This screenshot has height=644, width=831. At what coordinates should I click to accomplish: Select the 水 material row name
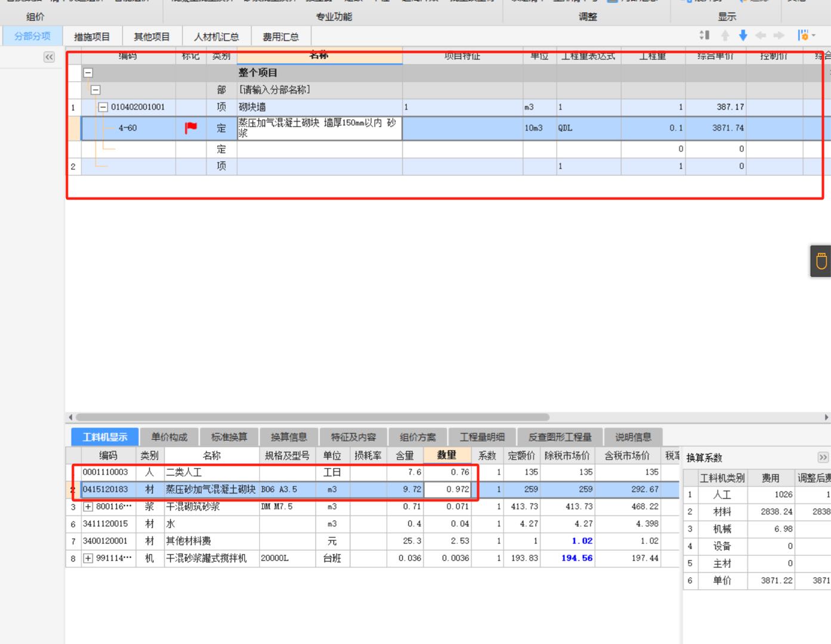(x=212, y=524)
